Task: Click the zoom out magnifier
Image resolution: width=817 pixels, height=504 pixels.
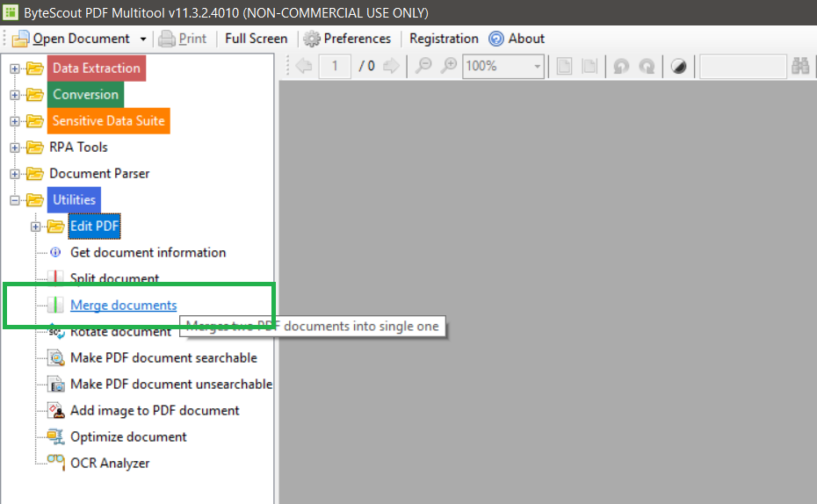Action: (423, 66)
